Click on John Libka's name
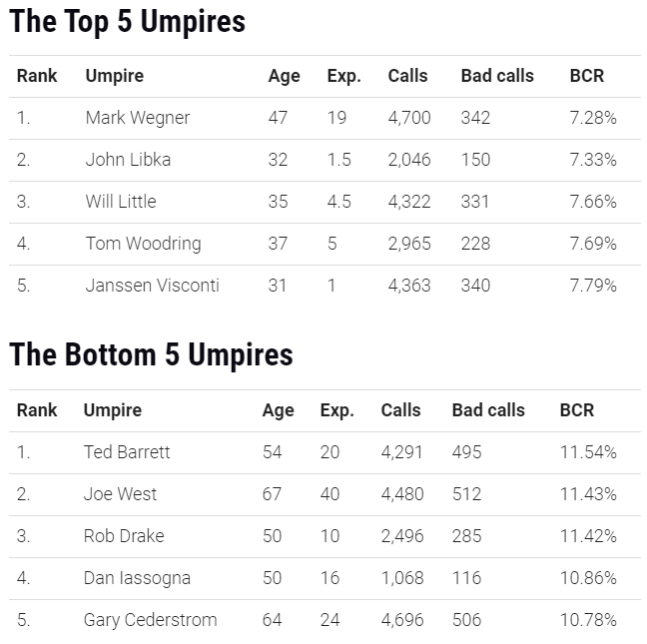This screenshot has height=644, width=647. click(x=128, y=160)
